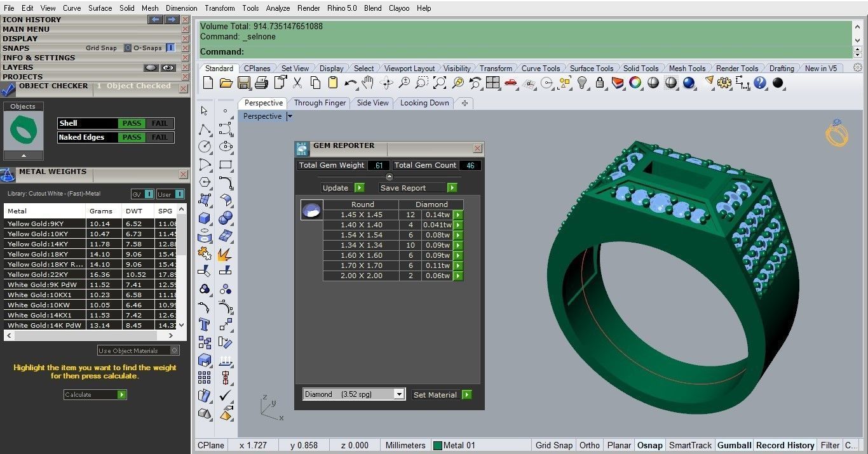
Task: Open the Analyze menu
Action: (x=278, y=8)
